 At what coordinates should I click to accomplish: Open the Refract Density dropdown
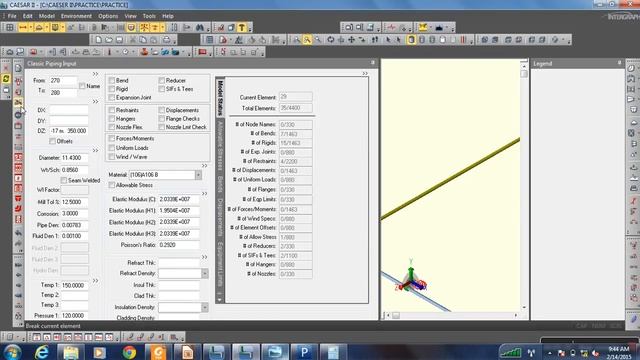pos(205,273)
